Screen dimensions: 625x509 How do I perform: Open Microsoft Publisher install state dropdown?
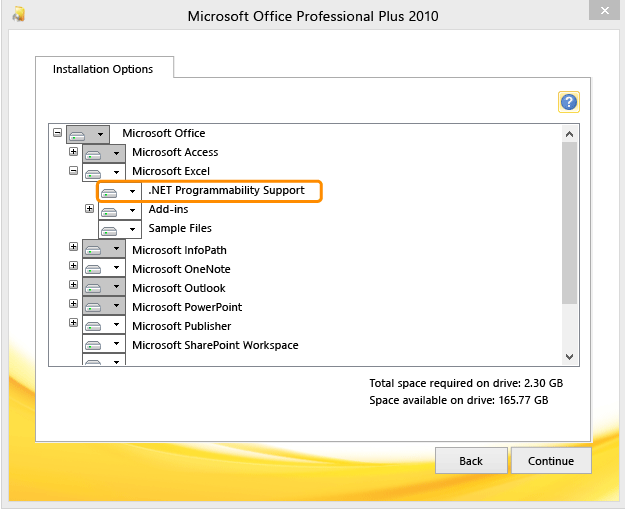tap(104, 325)
